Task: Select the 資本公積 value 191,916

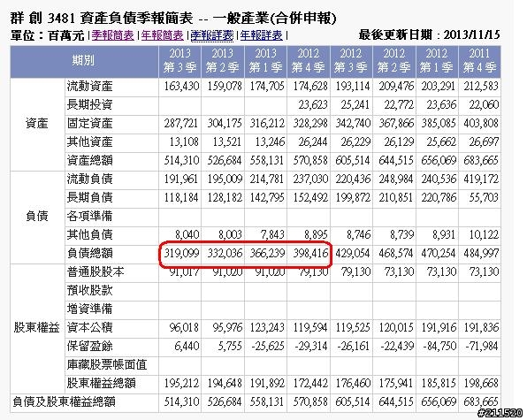Action: [439, 327]
